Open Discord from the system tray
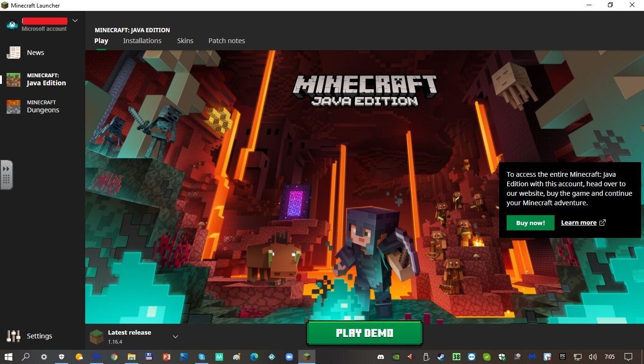644x364 pixels. point(380,357)
